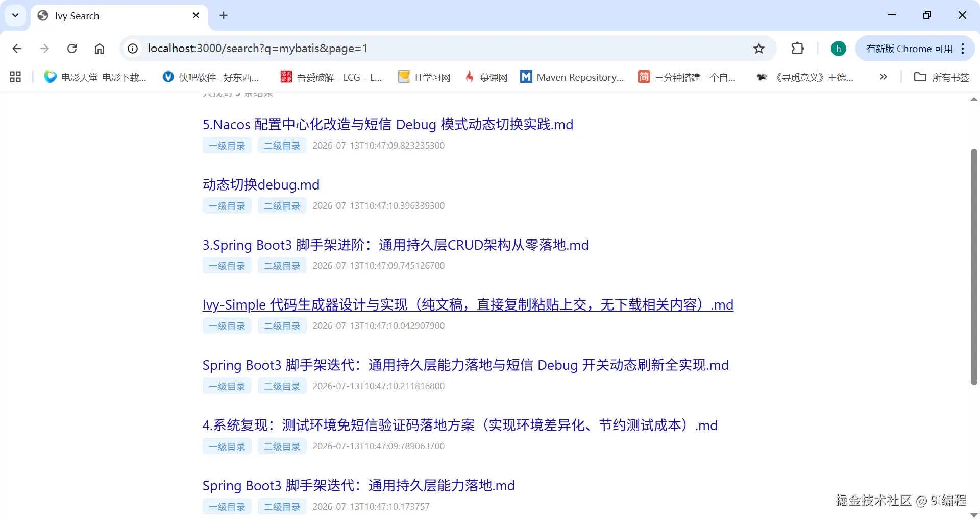Click 二级目录 tag under Ivy-Simple result
The width and height of the screenshot is (980, 521).
click(282, 326)
